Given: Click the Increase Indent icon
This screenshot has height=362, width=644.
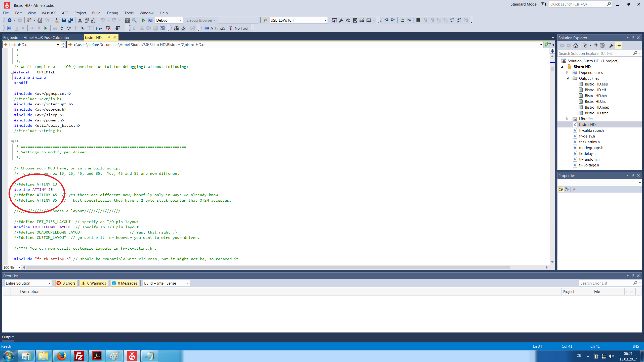Looking at the screenshot, I should [x=393, y=20].
